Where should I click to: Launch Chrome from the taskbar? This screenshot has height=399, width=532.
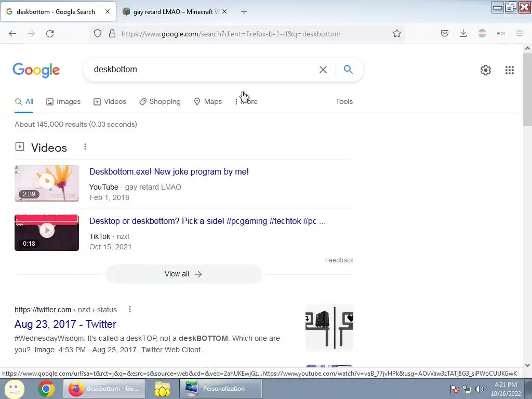46,389
